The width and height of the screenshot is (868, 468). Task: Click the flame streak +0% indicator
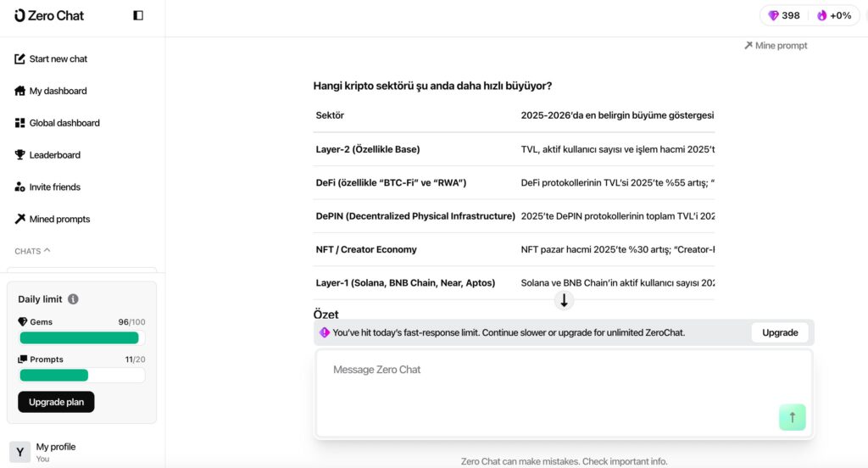coord(834,15)
